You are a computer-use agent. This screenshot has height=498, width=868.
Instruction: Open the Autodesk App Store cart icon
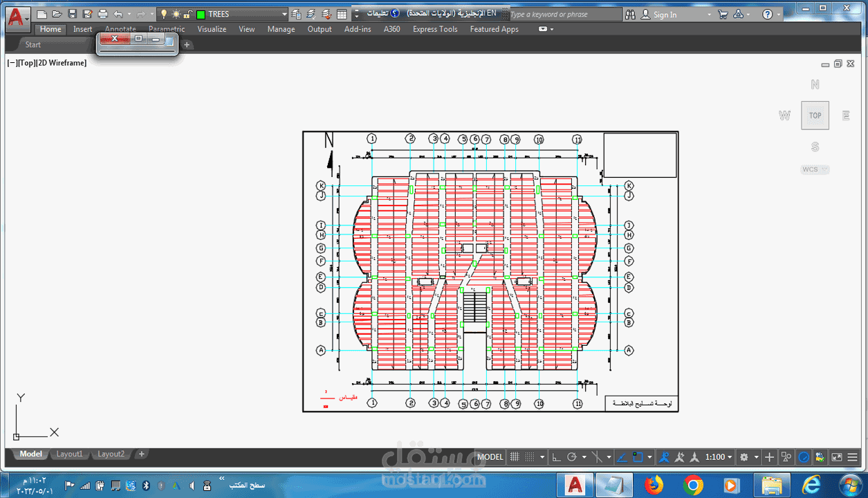point(723,15)
